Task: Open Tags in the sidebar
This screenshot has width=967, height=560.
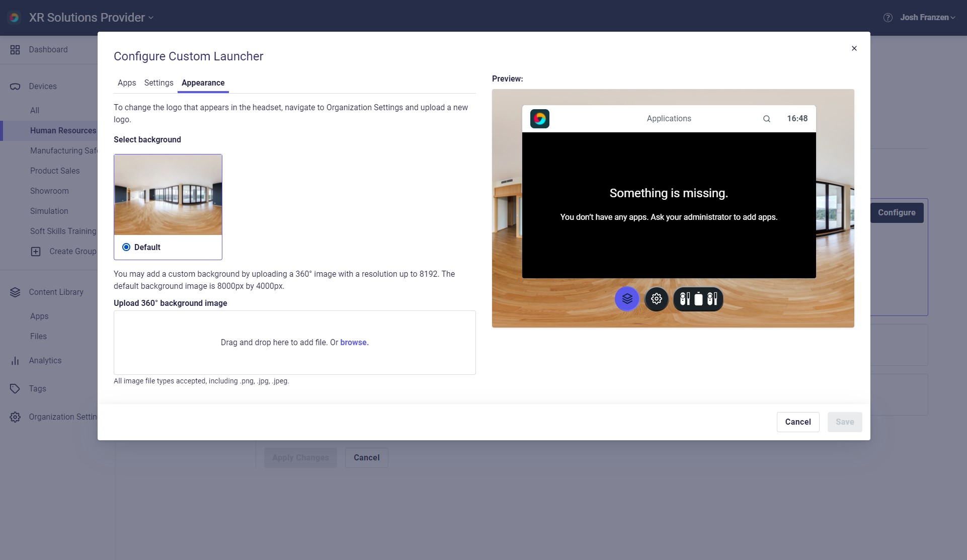Action: 38,389
